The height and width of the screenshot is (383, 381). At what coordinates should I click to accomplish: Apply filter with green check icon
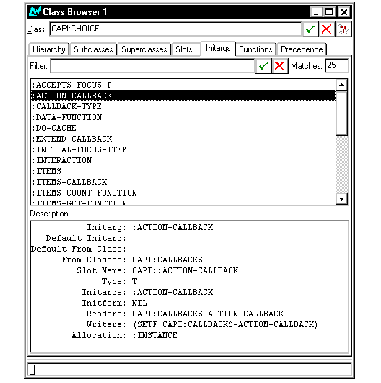(263, 66)
